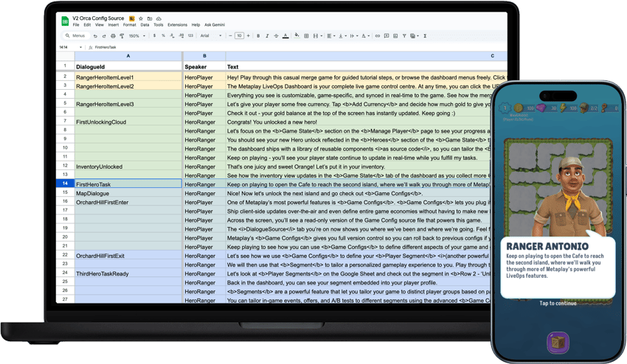Screen dimensions: 627x364
Task: Toggle bold text formatting
Action: (258, 35)
